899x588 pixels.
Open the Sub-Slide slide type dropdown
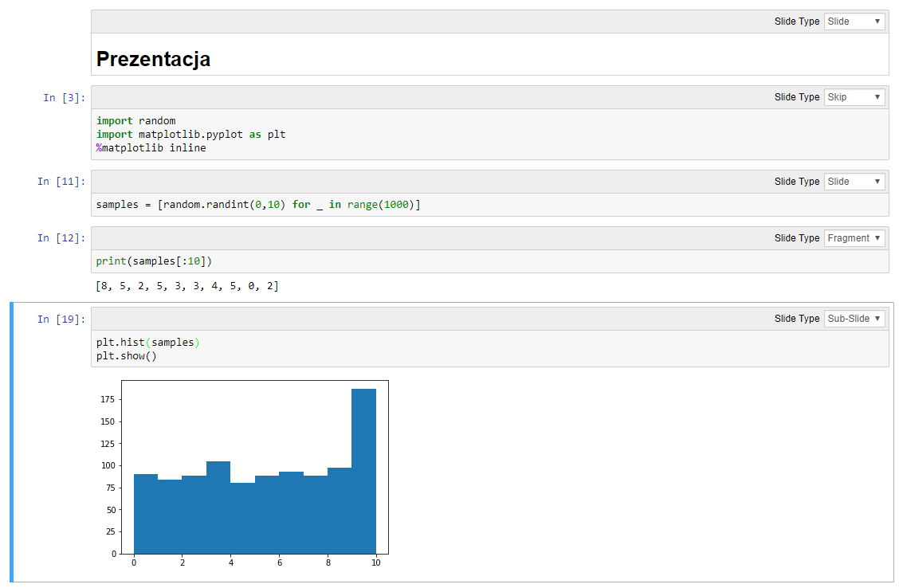854,318
